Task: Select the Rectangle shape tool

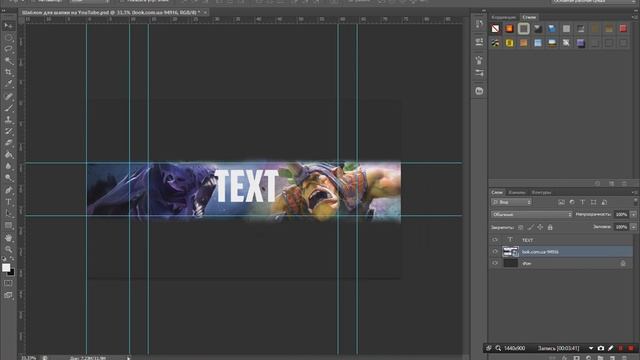Action: [x=8, y=225]
